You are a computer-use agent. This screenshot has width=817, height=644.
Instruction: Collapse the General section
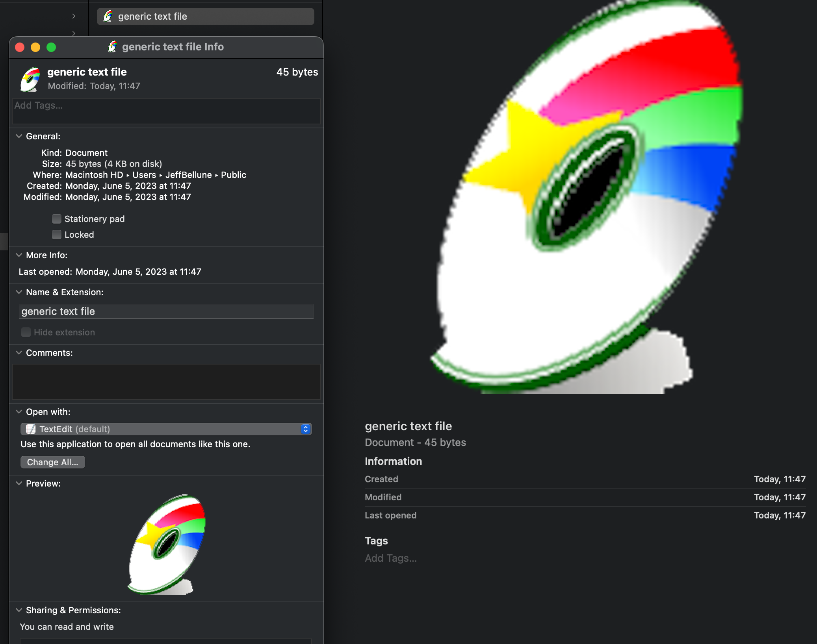(x=19, y=136)
